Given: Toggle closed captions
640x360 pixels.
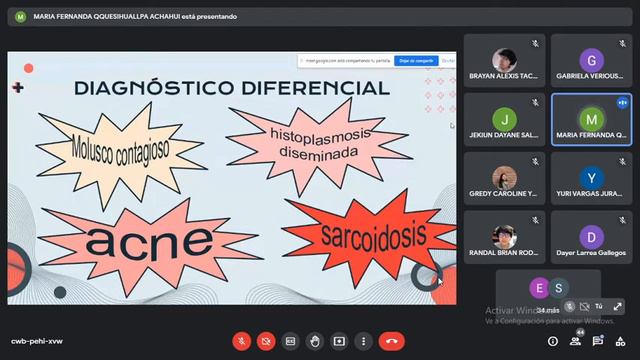Looking at the screenshot, I should tap(290, 341).
